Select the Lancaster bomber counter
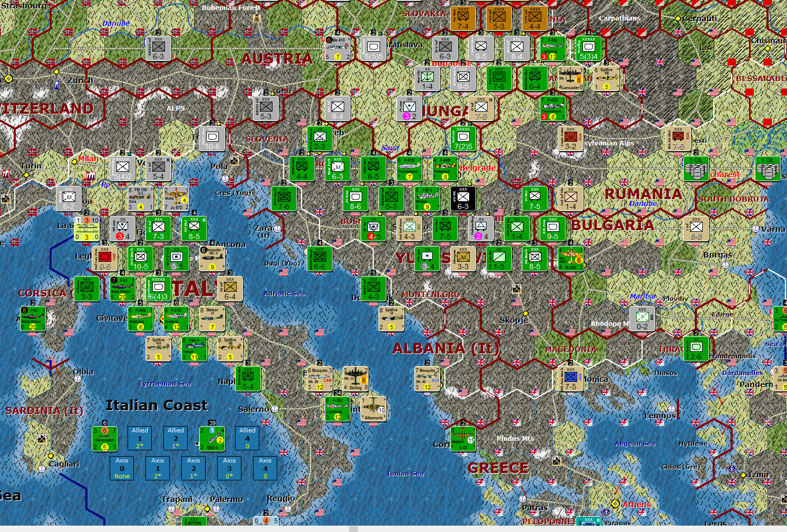This screenshot has width=787, height=532. point(570,78)
